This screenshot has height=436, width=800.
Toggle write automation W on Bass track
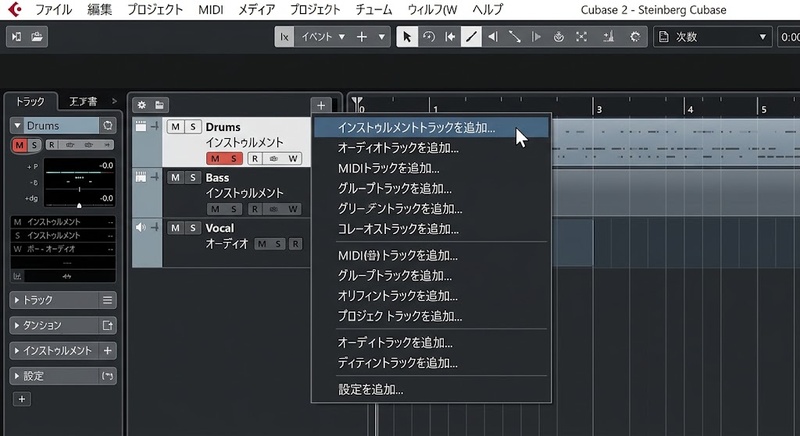[293, 209]
